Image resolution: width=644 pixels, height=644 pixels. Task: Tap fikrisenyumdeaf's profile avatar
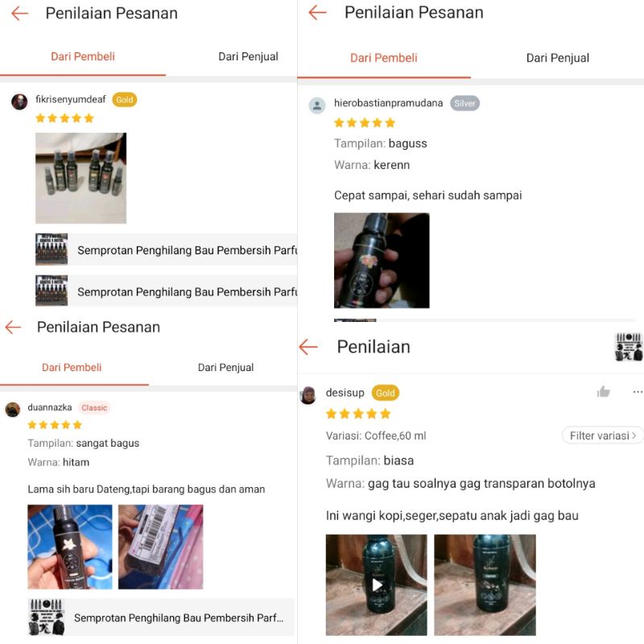tap(19, 101)
